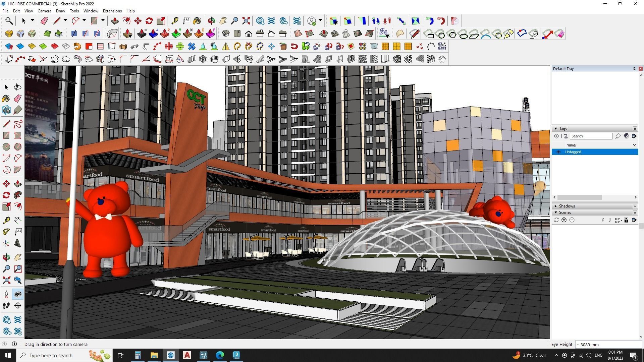
Task: Open the Camera menu
Action: point(44,11)
